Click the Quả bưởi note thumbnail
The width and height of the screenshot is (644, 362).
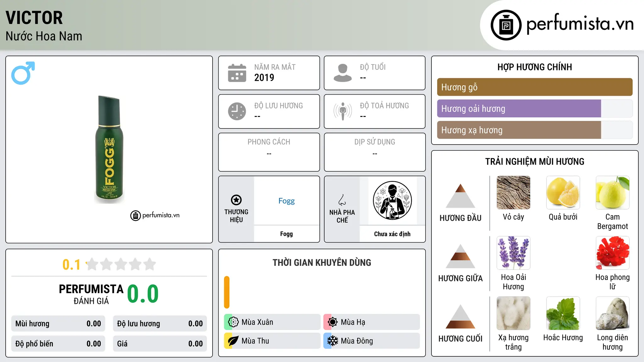coord(563,193)
